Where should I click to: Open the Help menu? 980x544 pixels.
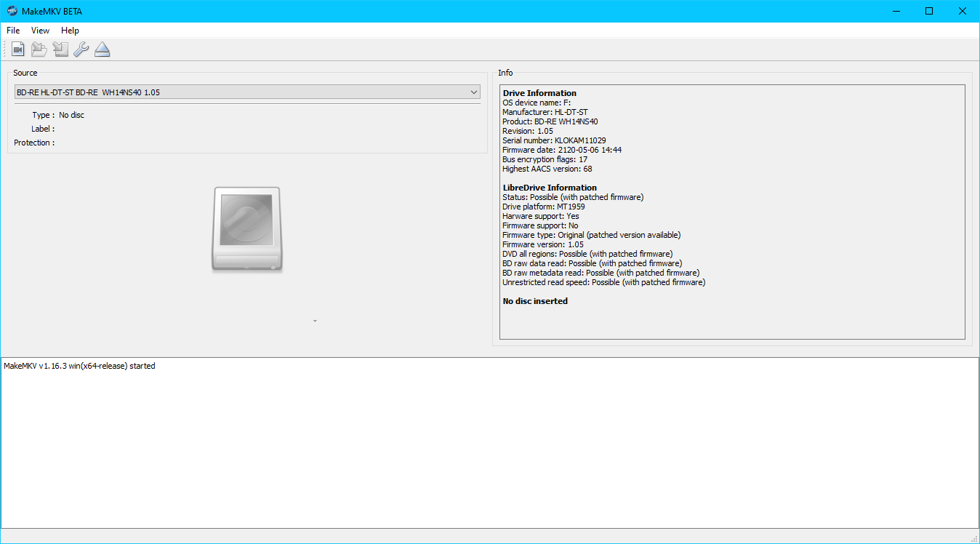coord(70,31)
